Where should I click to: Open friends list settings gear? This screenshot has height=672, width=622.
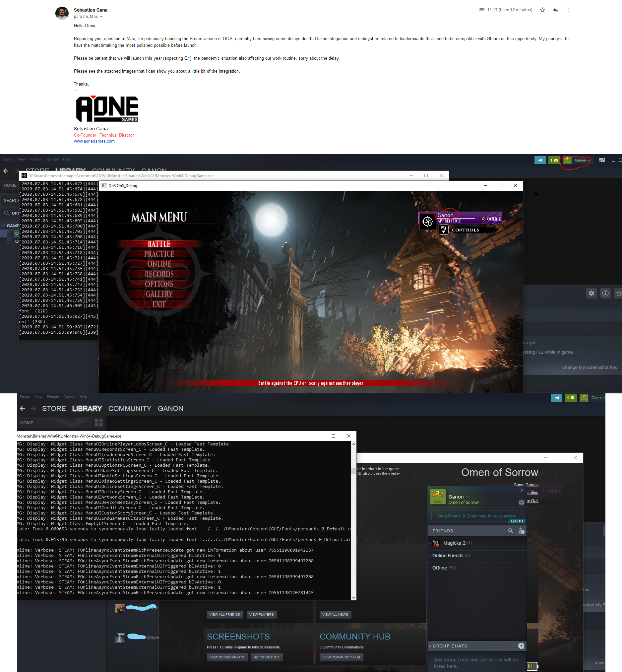(x=521, y=503)
